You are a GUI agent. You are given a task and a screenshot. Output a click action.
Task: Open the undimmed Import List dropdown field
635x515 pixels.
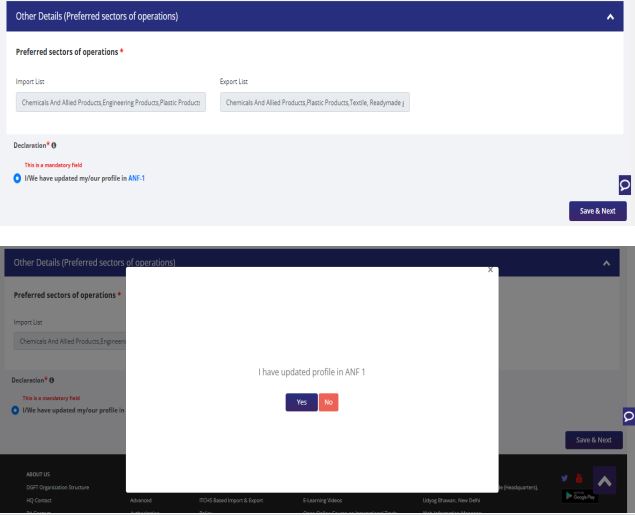pos(111,103)
